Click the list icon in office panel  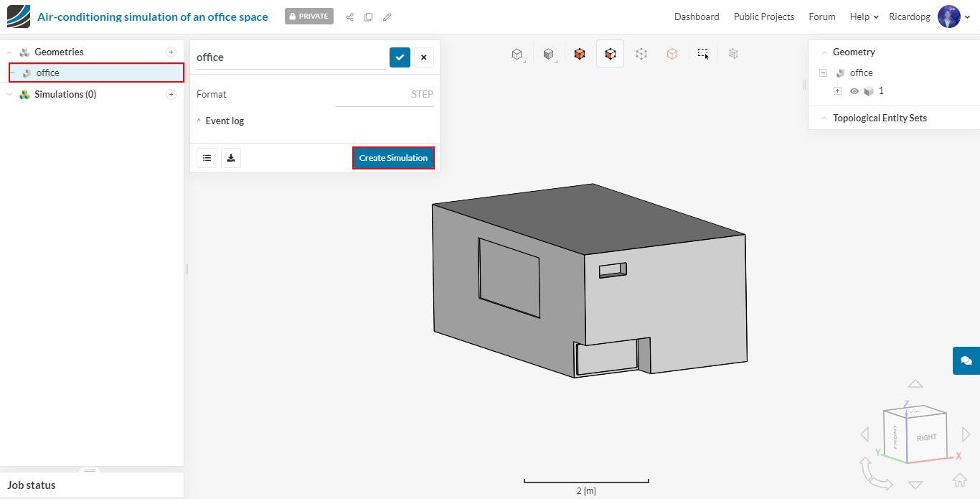[207, 158]
